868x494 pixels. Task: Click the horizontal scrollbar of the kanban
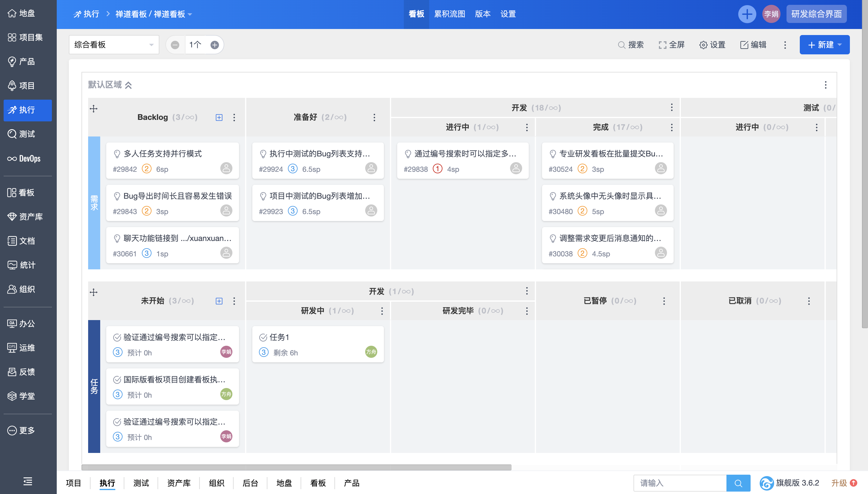[296, 467]
